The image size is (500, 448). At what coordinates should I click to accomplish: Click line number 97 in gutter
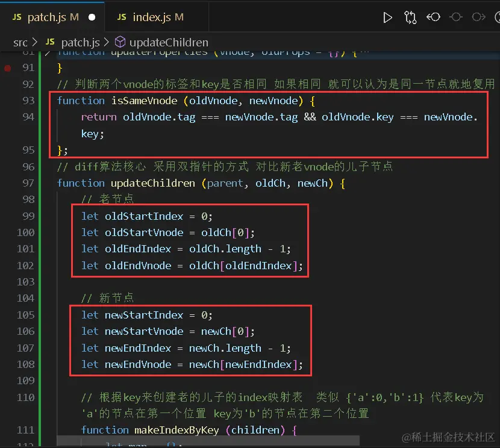28,183
